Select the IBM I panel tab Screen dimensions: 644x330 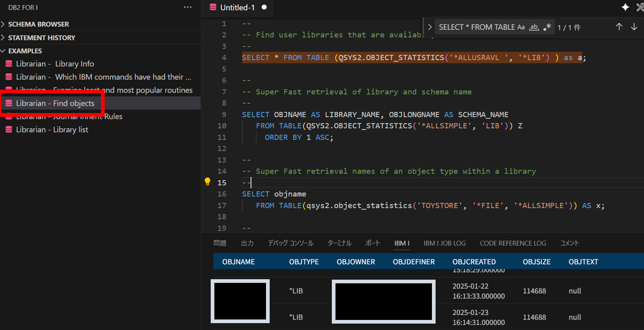(x=402, y=243)
